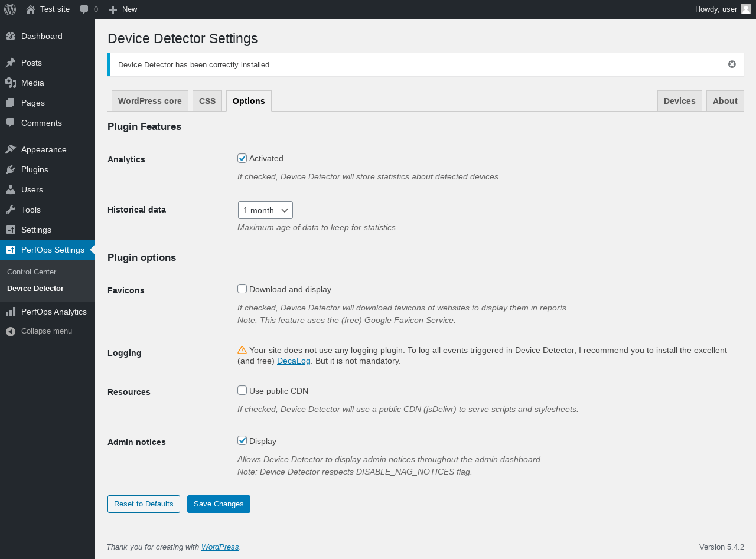
Task: Click the Save Changes button
Action: tap(219, 504)
